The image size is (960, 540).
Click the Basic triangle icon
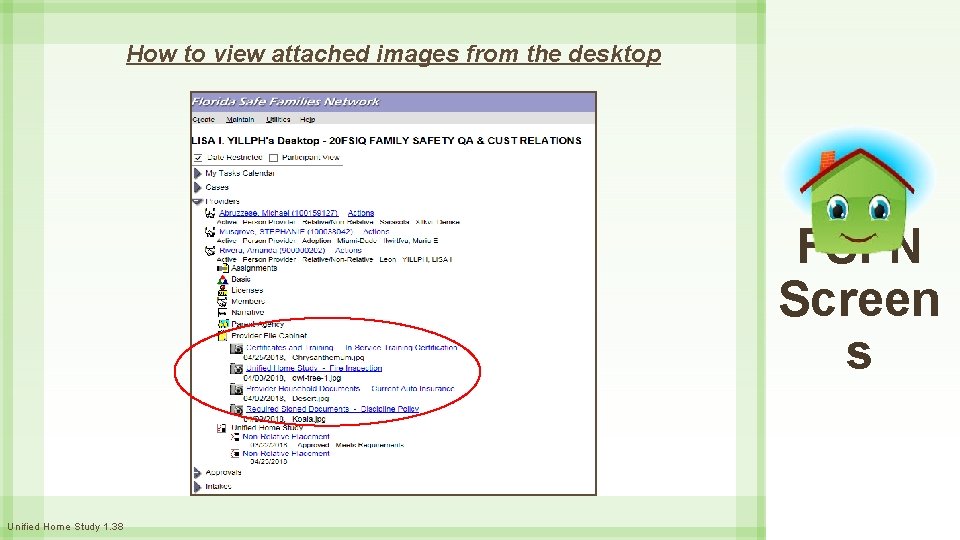click(222, 279)
